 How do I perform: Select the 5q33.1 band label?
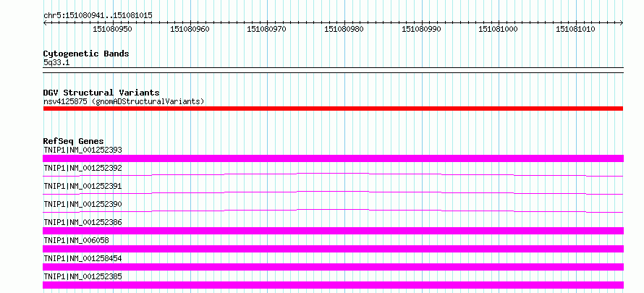coord(56,63)
